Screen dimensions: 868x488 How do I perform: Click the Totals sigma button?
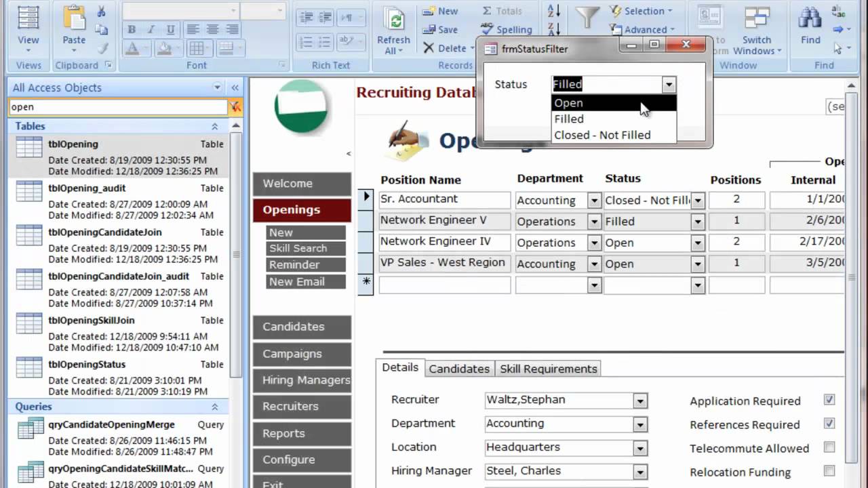pyautogui.click(x=502, y=12)
